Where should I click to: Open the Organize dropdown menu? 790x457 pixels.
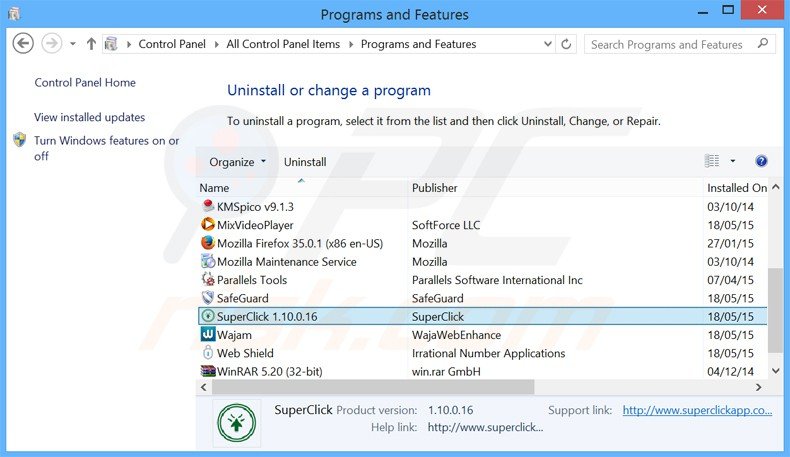237,162
